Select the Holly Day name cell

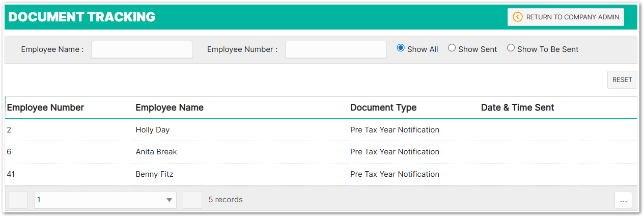pos(152,130)
